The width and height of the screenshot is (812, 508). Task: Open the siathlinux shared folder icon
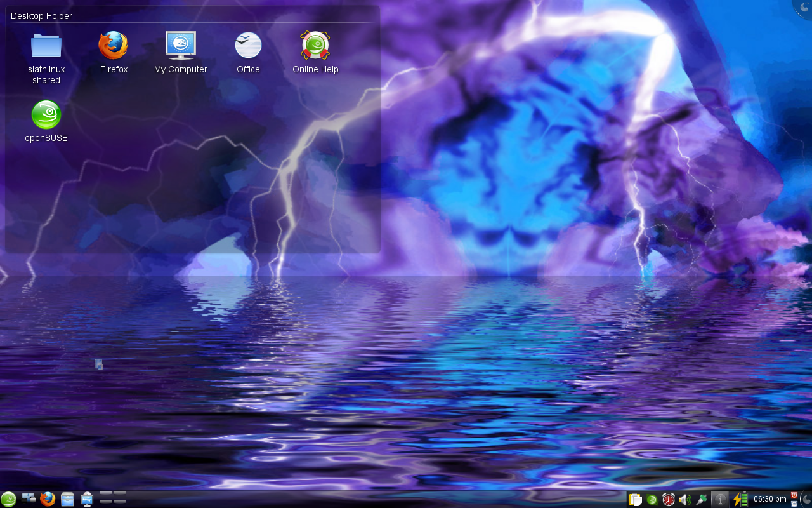[x=46, y=58]
